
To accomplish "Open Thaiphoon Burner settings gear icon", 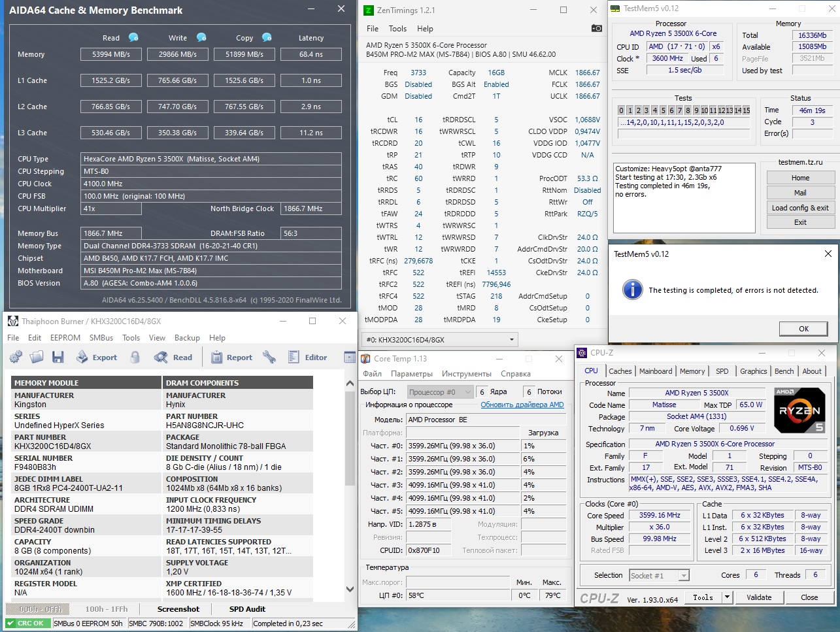I will click(x=16, y=357).
